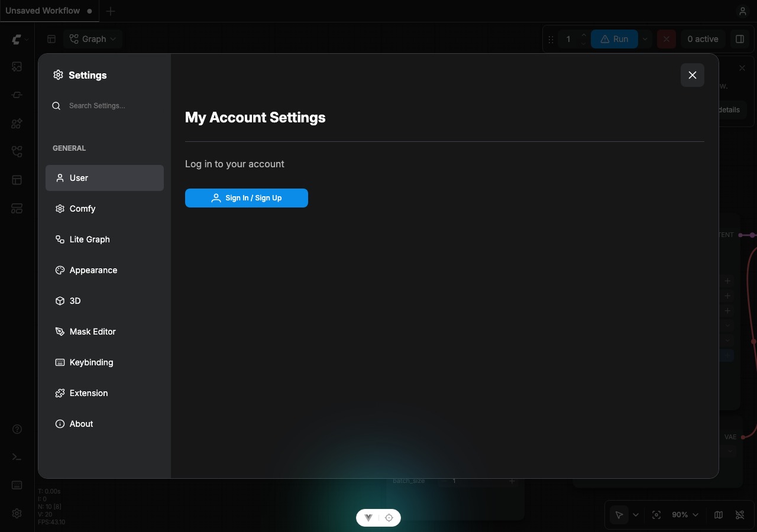Image resolution: width=757 pixels, height=532 pixels.
Task: Open the settings gear in sidebar bottom
Action: point(17,514)
